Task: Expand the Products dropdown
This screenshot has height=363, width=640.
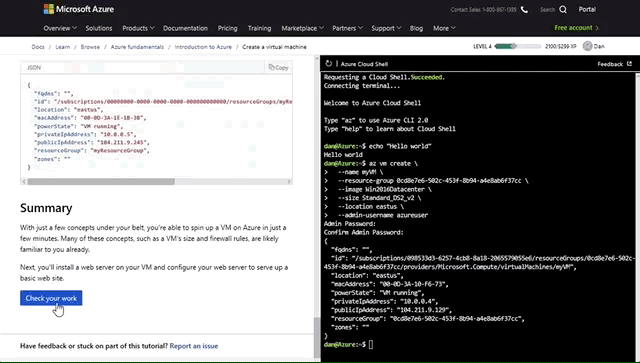Action: [x=138, y=28]
